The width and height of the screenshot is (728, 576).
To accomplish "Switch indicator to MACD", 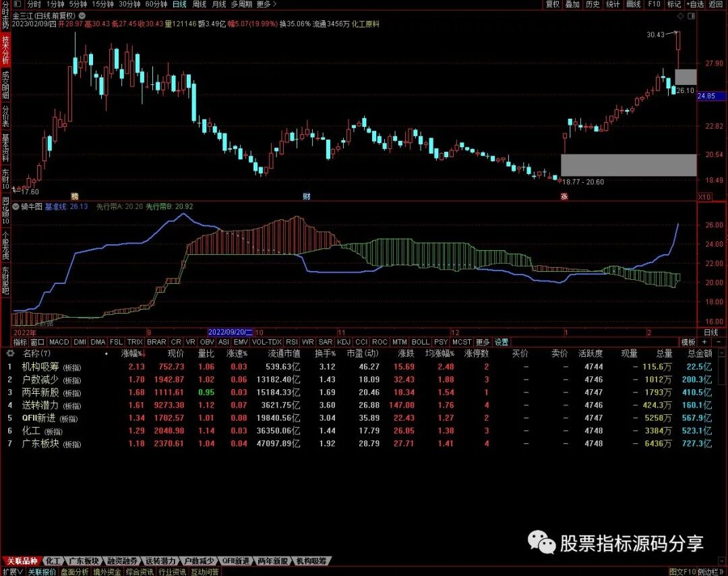I will (x=59, y=342).
